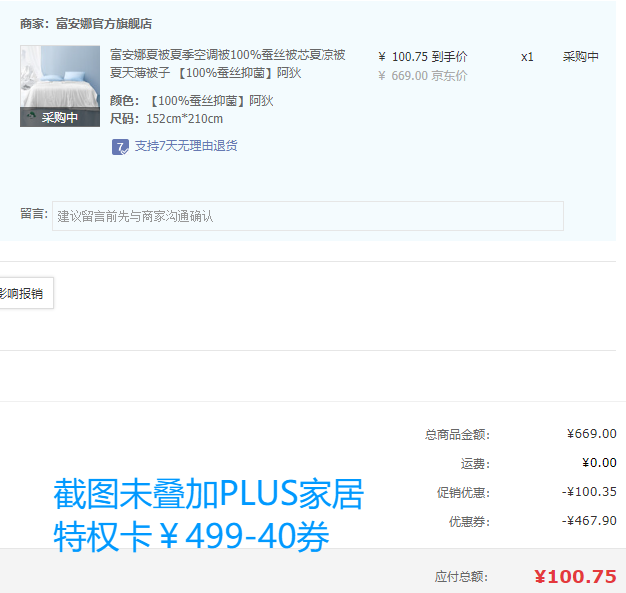This screenshot has height=593, width=626.
Task: Select the 总商品金额 label
Action: [x=457, y=434]
